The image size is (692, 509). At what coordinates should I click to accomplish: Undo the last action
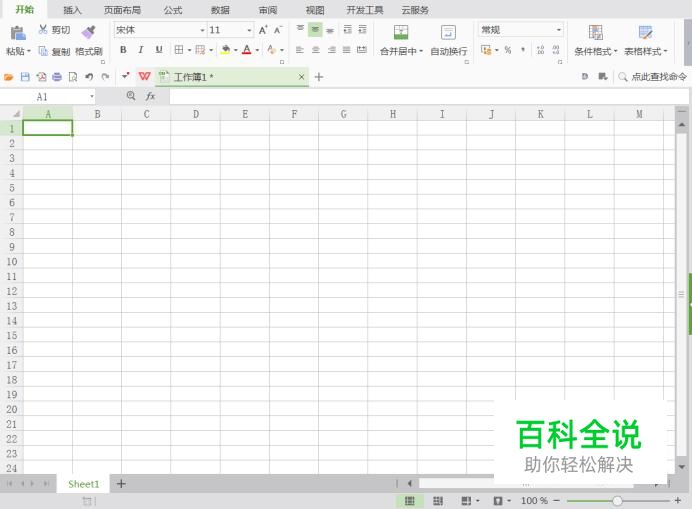tap(89, 77)
